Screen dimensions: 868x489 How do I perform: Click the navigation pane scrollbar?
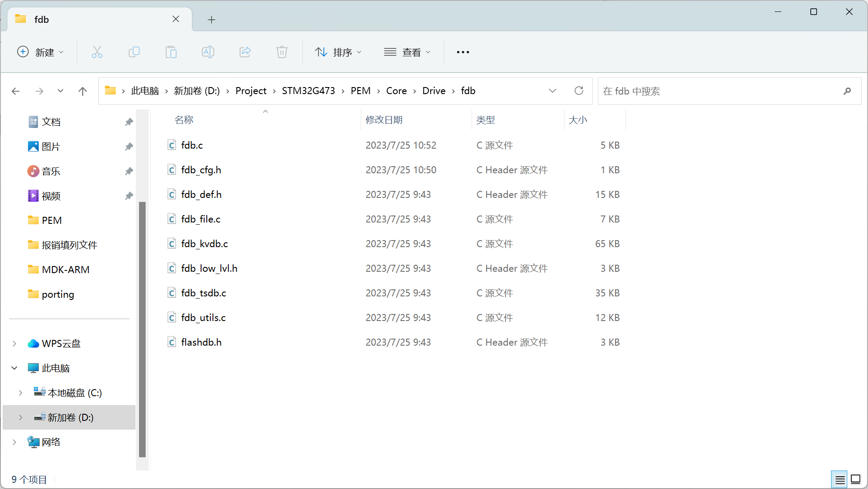142,330
